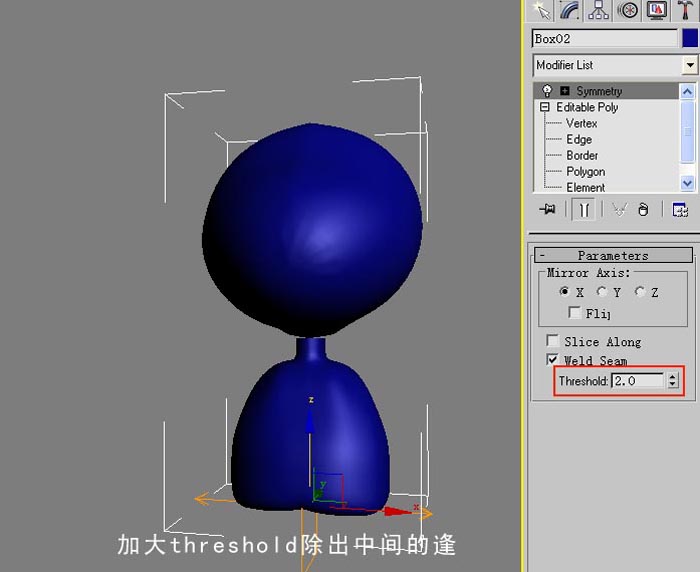Increase Threshold with spinner up arrow

[672, 377]
